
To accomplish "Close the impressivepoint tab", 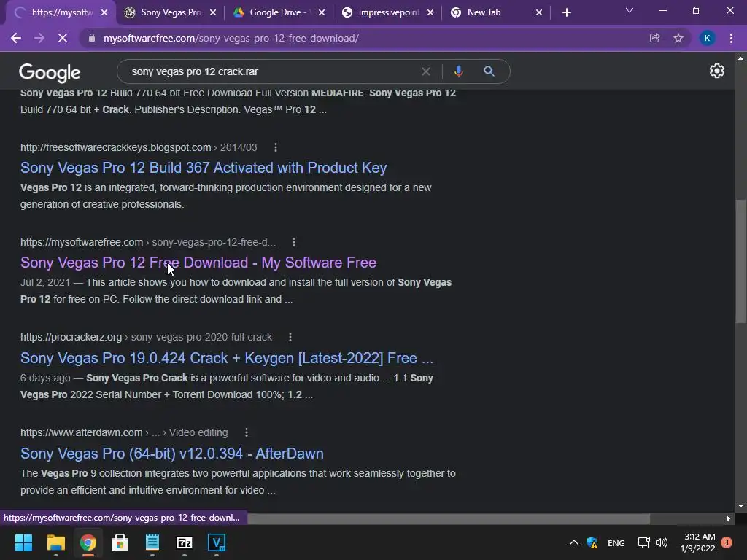I will point(430,13).
